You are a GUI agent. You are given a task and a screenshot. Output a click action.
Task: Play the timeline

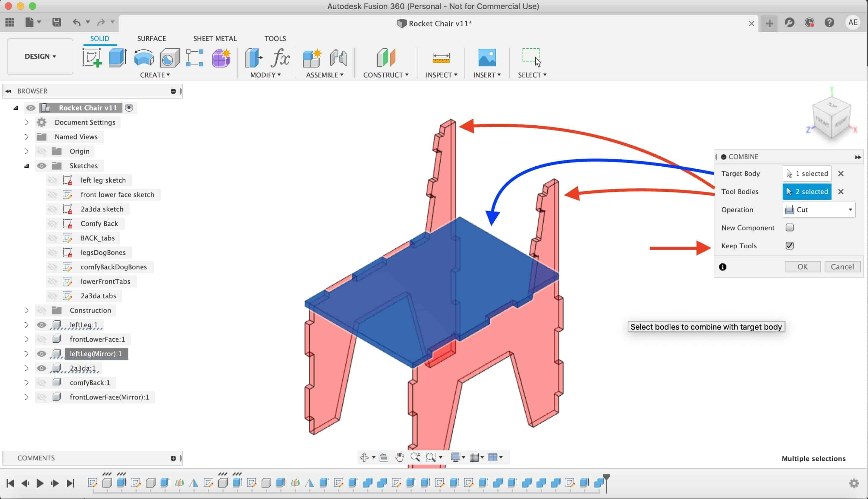(40, 483)
